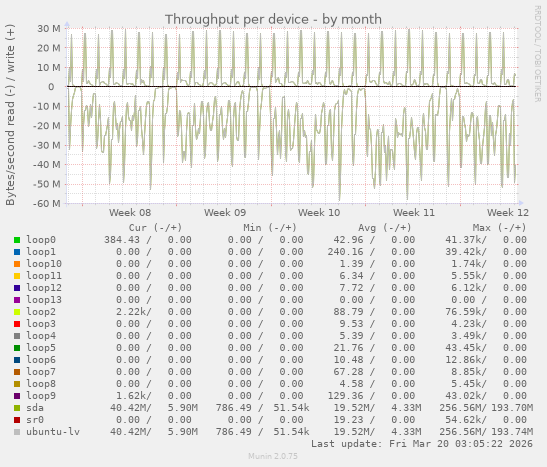Click the 'Munin 2.0.75' footer text
This screenshot has height=467, width=547.
pyautogui.click(x=273, y=456)
